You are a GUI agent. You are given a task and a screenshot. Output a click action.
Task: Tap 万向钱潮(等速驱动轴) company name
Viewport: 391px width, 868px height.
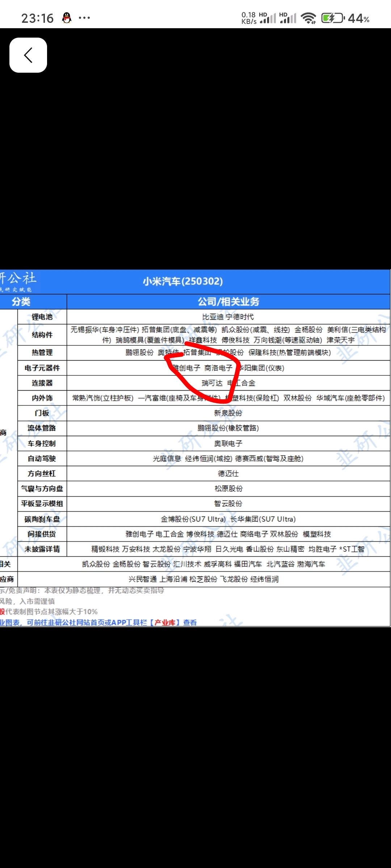288,340
